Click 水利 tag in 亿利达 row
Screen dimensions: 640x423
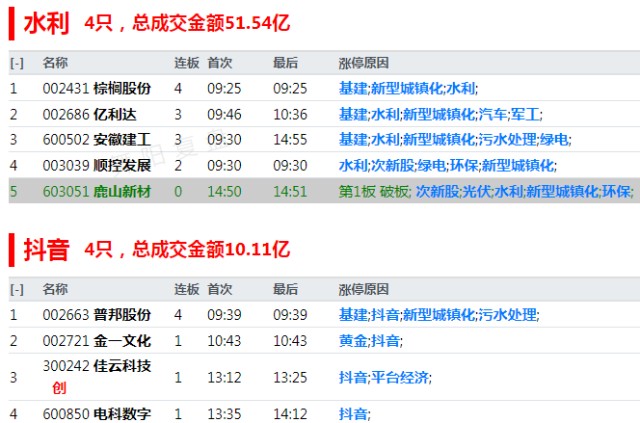point(385,114)
